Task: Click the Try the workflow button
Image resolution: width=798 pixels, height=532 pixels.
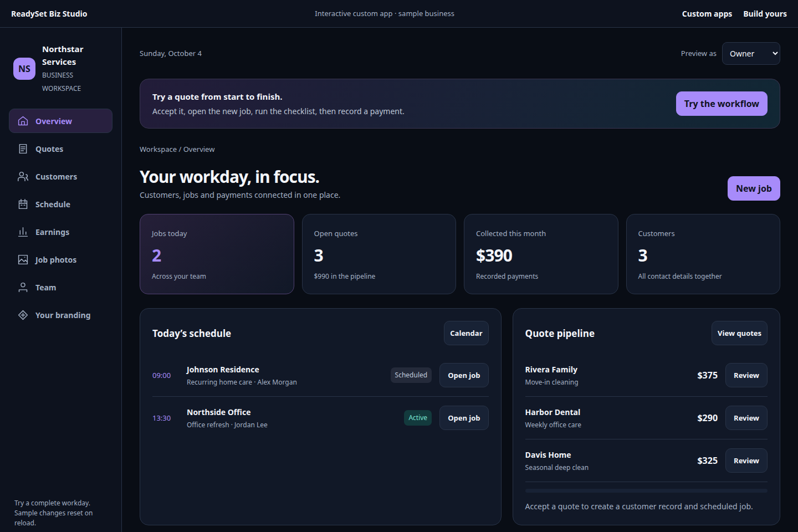Action: pyautogui.click(x=722, y=104)
